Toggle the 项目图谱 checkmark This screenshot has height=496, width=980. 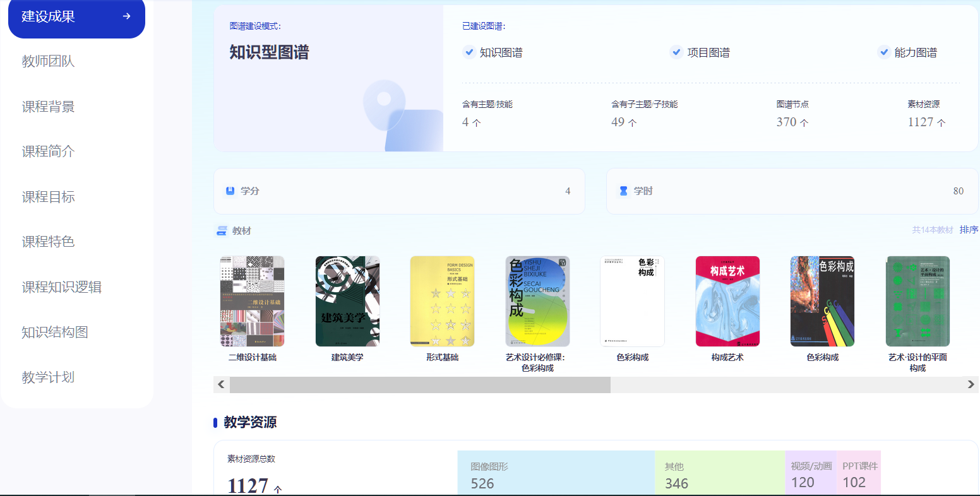tap(676, 52)
